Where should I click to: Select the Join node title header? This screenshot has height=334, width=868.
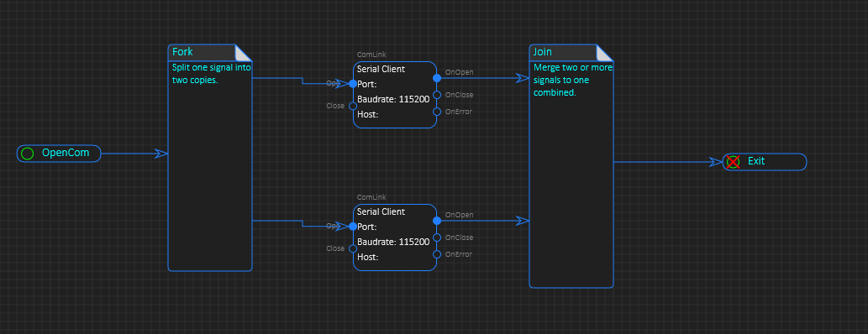[x=543, y=52]
